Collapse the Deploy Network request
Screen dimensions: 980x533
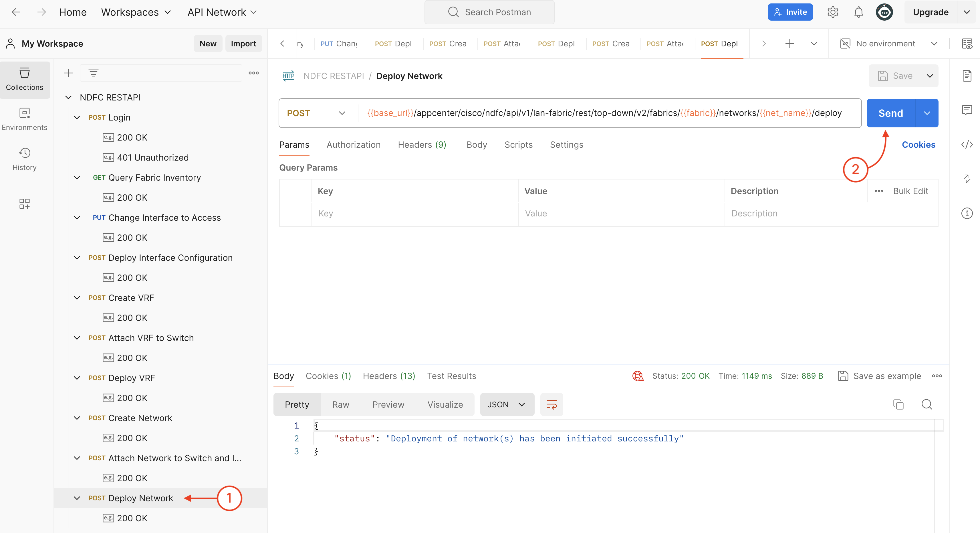(77, 498)
